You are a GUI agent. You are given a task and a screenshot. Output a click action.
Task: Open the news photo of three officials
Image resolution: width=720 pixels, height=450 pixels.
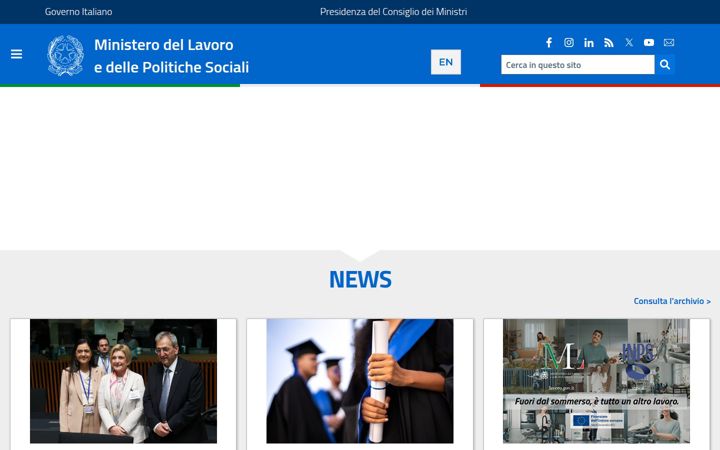point(124,381)
